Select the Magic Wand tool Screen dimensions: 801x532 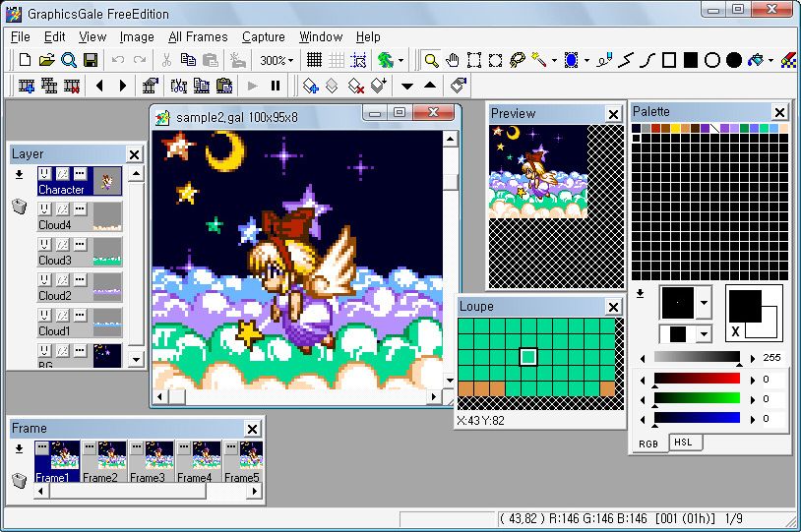[x=539, y=60]
